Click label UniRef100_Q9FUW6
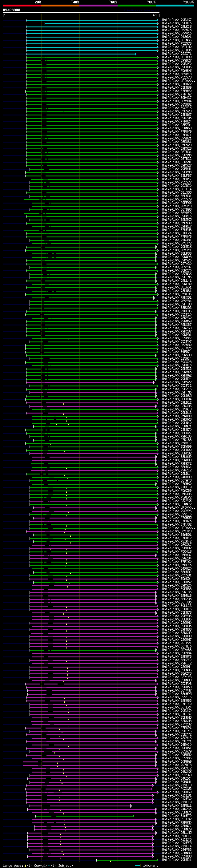 tap(177, 67)
